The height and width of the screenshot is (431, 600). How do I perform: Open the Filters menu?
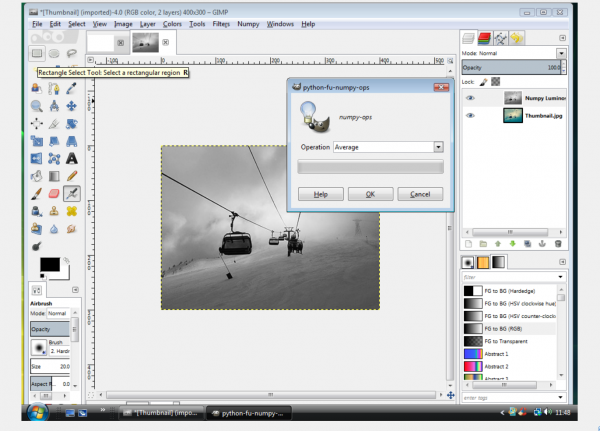point(221,24)
